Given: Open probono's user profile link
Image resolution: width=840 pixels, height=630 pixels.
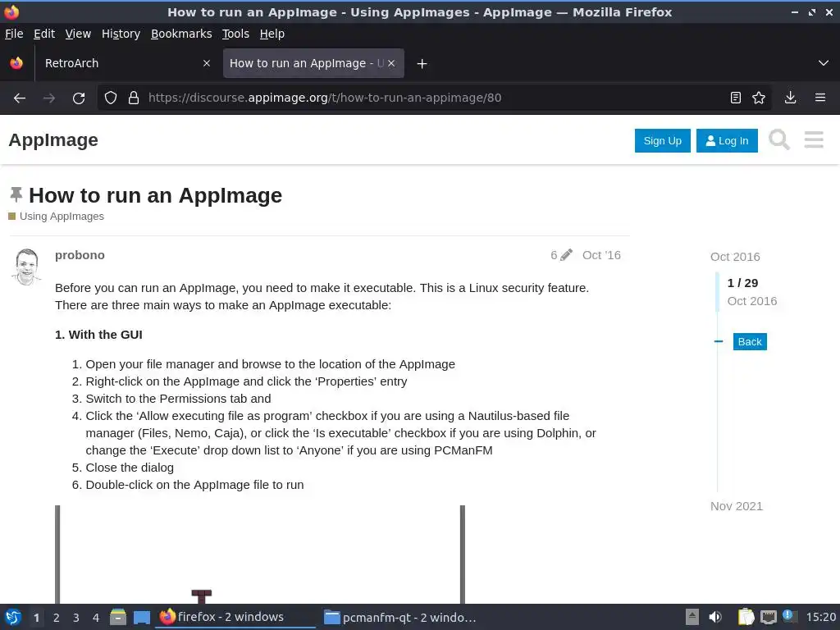Looking at the screenshot, I should click(80, 255).
